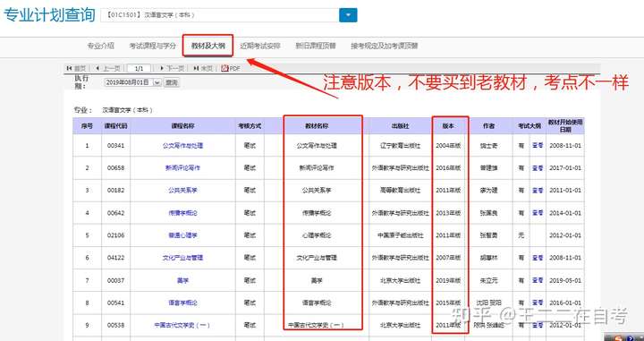644x341 pixels.
Task: View the syllabus (查看) for course 00341
Action: (x=538, y=145)
